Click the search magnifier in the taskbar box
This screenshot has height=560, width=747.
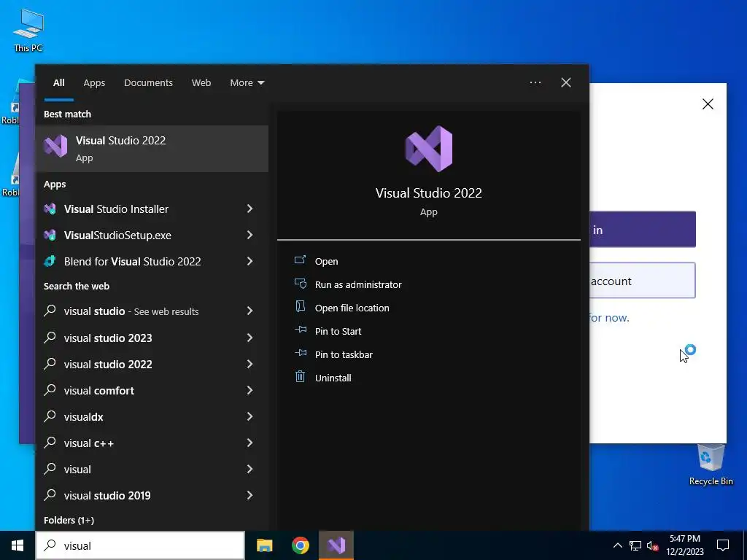point(50,545)
